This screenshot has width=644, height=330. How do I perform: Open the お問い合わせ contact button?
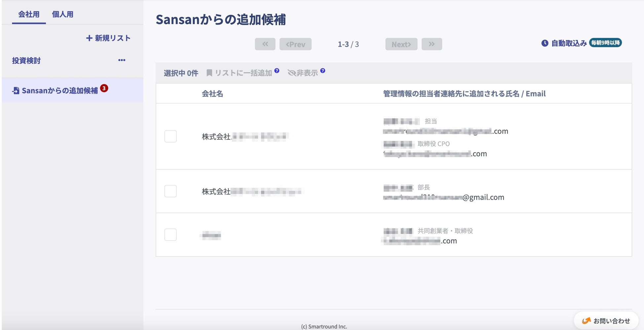click(x=606, y=321)
